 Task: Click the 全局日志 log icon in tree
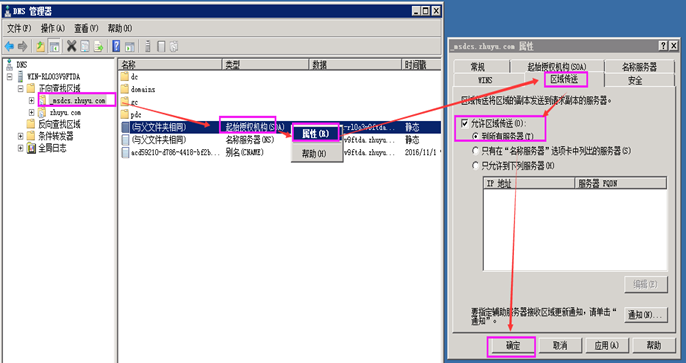pyautogui.click(x=31, y=148)
